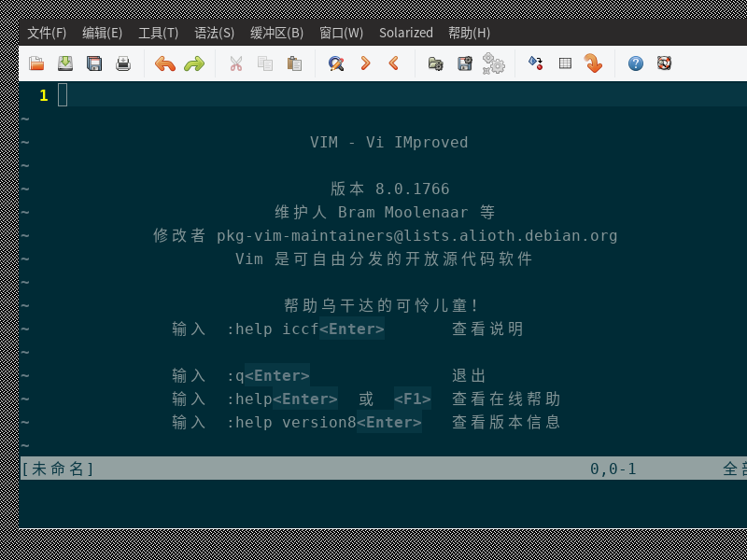
Task: Click the ':q<Enter>' command text
Action: (x=268, y=376)
